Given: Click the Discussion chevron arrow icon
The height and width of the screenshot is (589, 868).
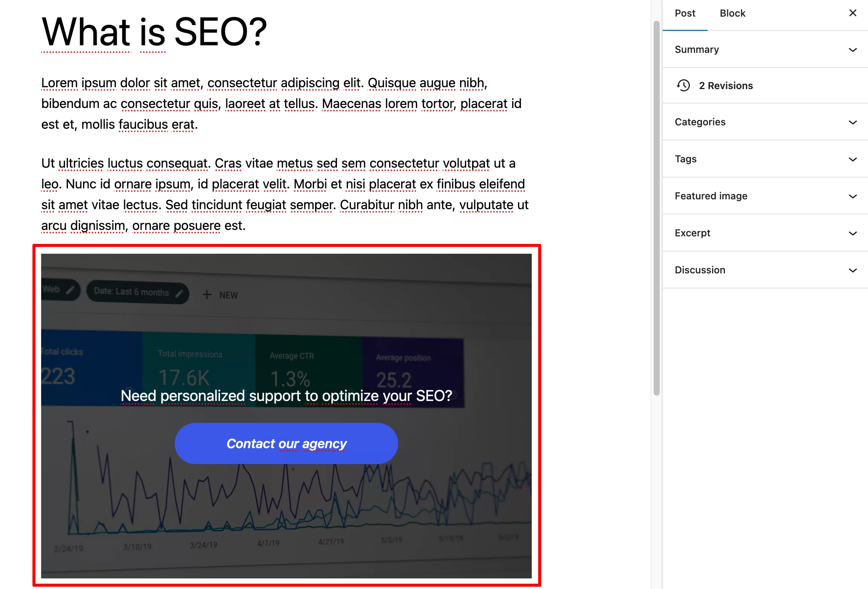Looking at the screenshot, I should (854, 270).
